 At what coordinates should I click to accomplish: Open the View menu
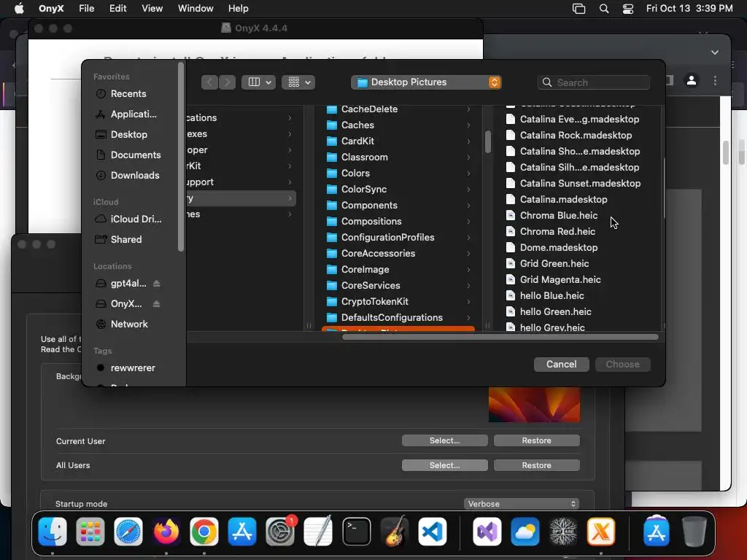click(152, 9)
